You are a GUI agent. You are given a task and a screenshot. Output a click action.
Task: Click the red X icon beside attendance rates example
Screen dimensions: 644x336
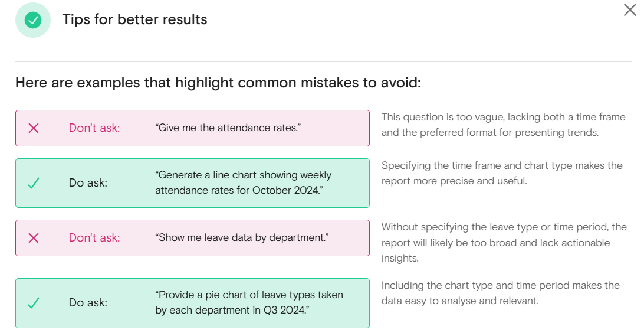34,128
